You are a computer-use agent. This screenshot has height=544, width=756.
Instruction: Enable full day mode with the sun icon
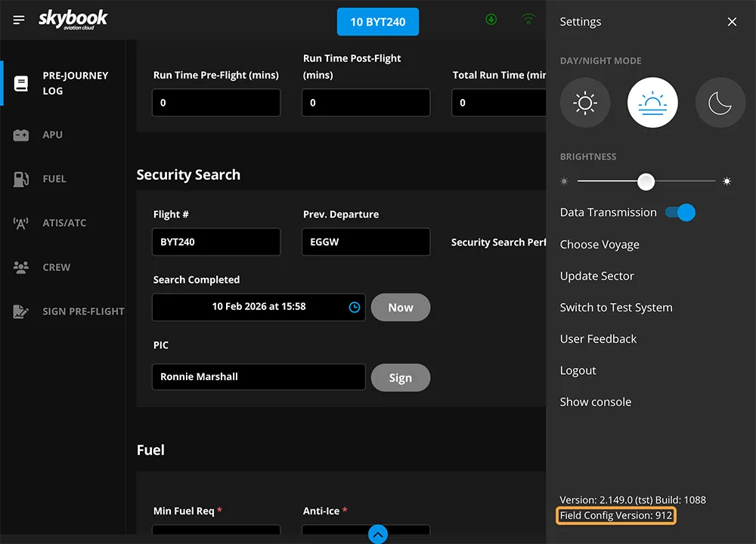(x=584, y=102)
